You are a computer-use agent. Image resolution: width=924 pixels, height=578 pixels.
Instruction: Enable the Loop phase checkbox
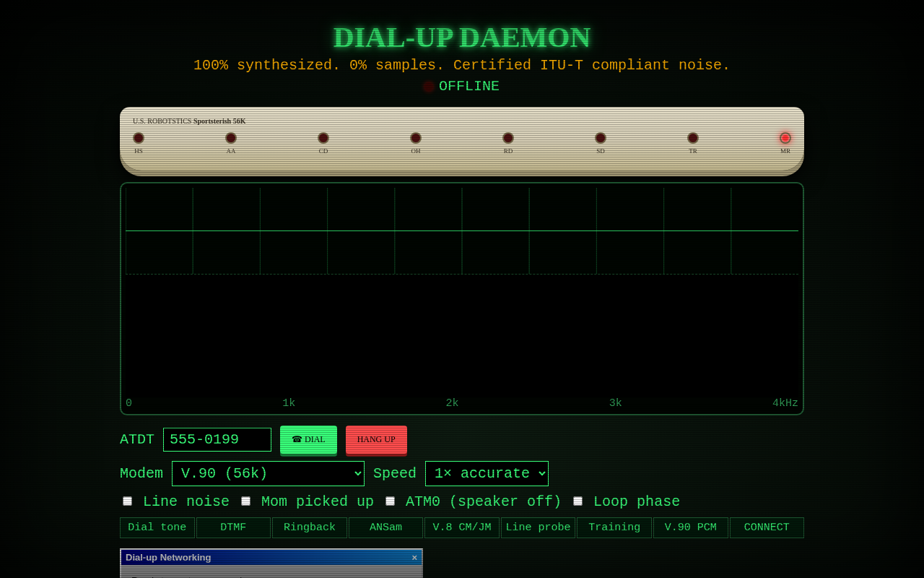tap(577, 501)
